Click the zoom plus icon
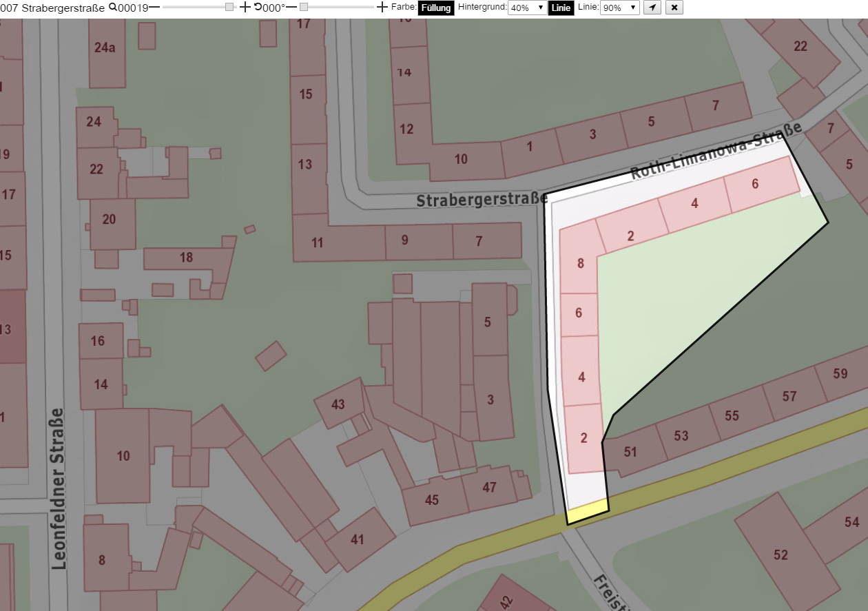Viewport: 868px width, 611px height. pyautogui.click(x=245, y=7)
